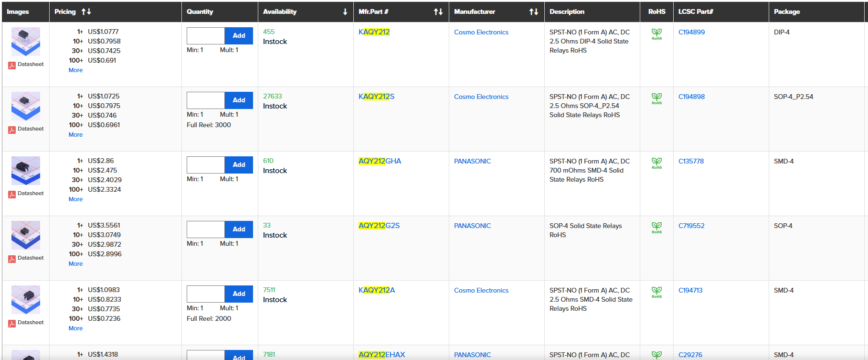Click RoHS leaf icon for C135778

pyautogui.click(x=657, y=163)
